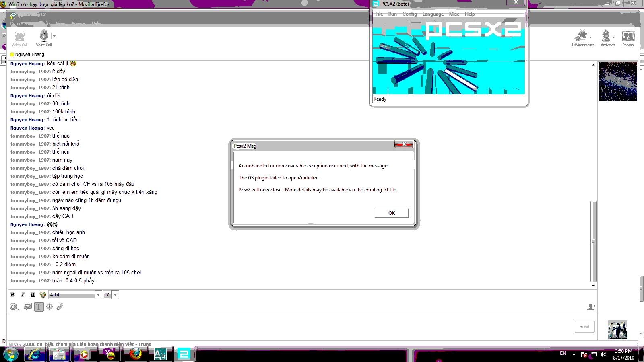Screen dimensions: 644x362
Task: Click the chat history scrollbar thumb
Action: tap(593, 241)
